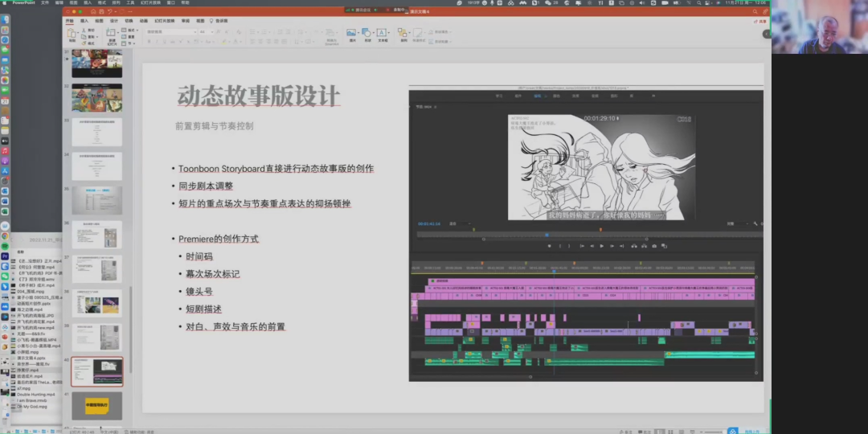Open the font name dropdown
This screenshot has height=434, width=868.
(194, 32)
